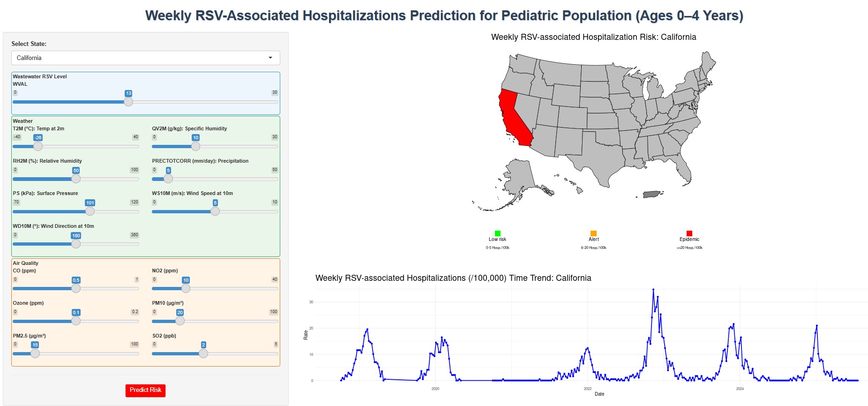The width and height of the screenshot is (868, 406).
Task: Click the Specific Humidity slider handle
Action: click(x=196, y=146)
